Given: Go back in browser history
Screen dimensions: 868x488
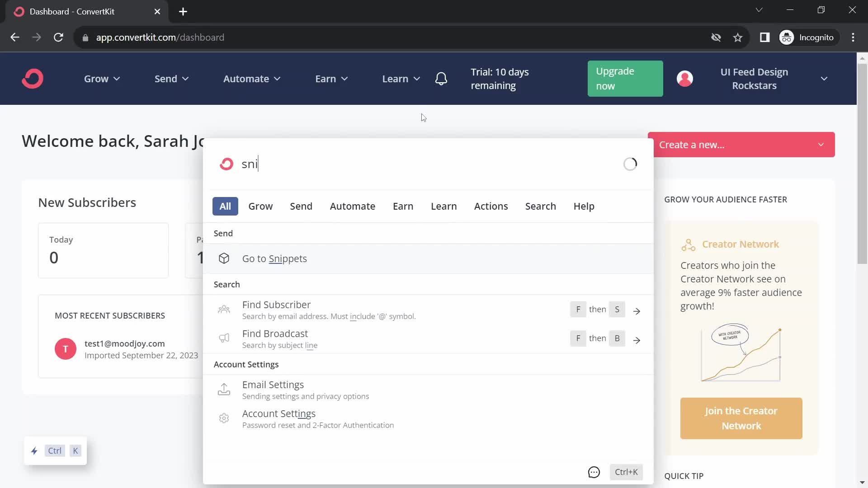Looking at the screenshot, I should pyautogui.click(x=15, y=38).
